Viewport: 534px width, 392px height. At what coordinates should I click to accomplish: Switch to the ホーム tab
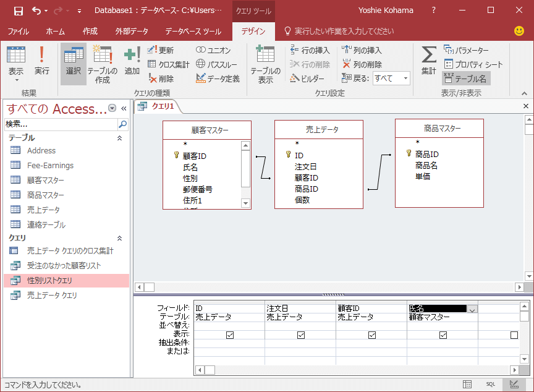click(55, 32)
